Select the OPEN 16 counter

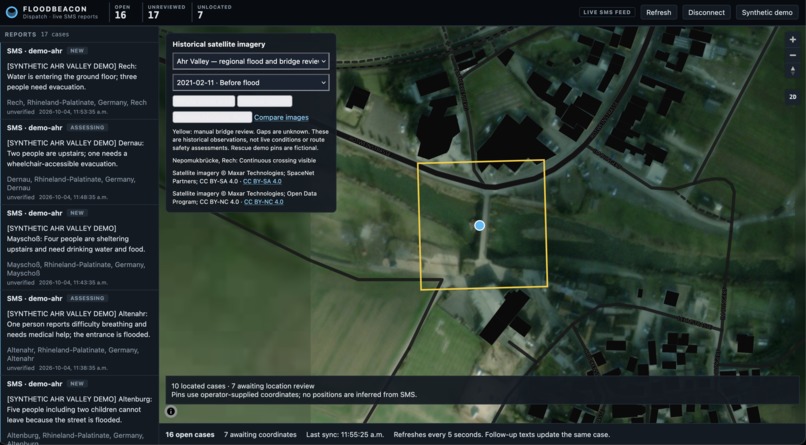122,12
